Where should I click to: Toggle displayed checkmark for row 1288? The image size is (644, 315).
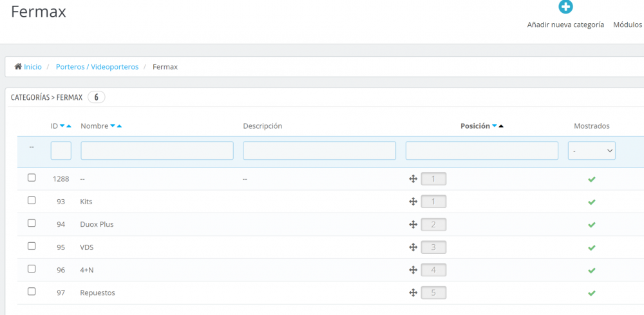(x=591, y=180)
